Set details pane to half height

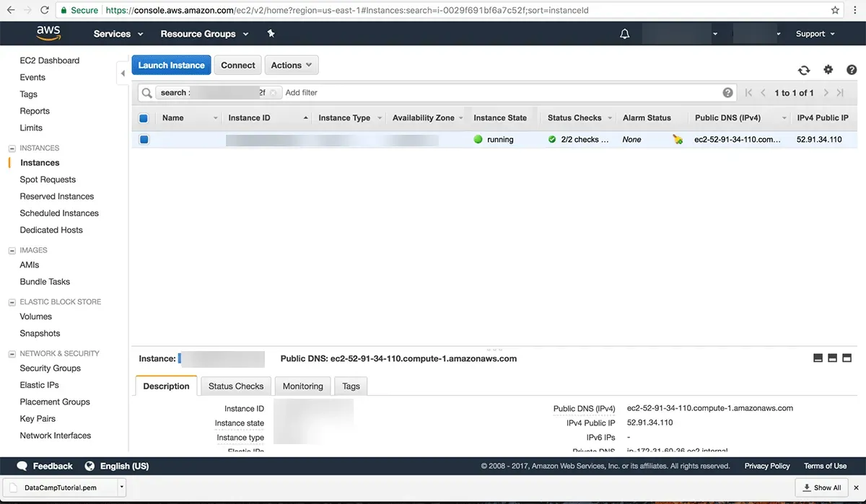tap(832, 358)
